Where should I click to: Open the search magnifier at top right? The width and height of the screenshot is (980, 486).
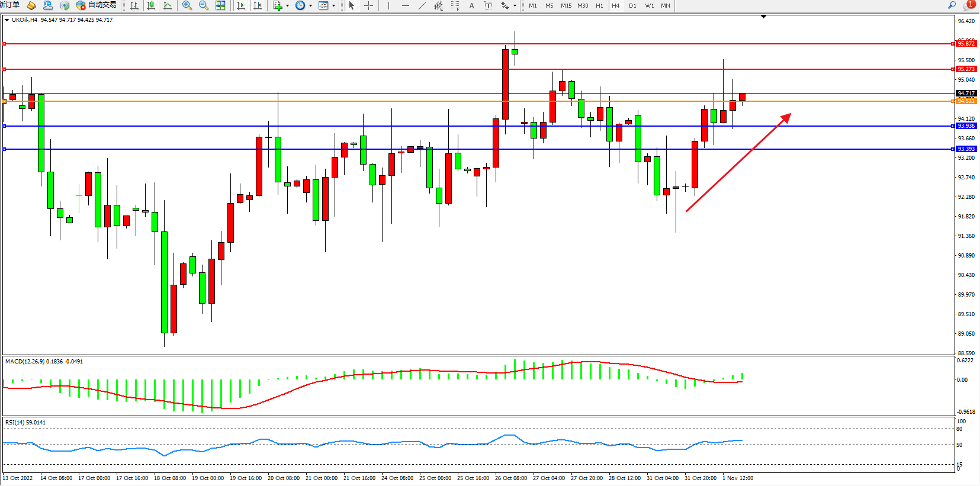point(952,5)
